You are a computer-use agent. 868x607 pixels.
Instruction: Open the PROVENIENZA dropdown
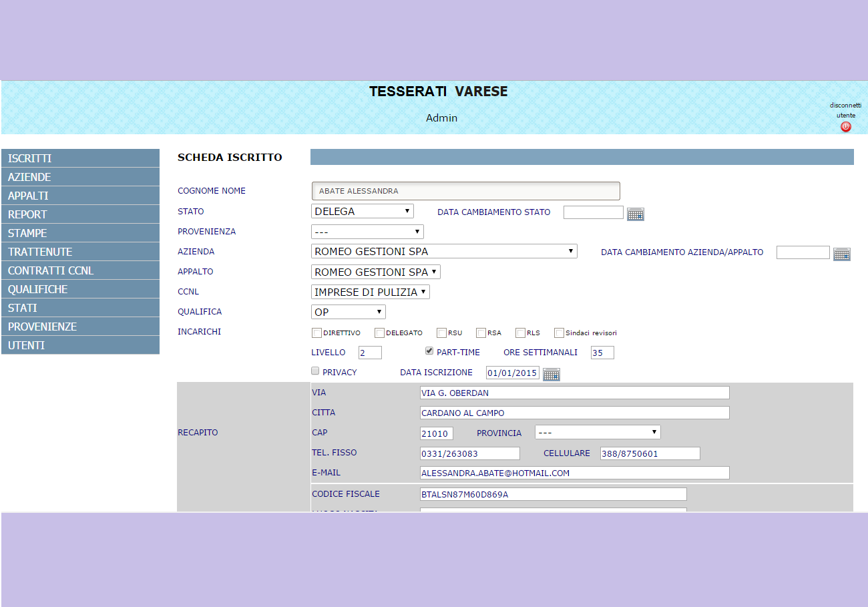coord(367,232)
